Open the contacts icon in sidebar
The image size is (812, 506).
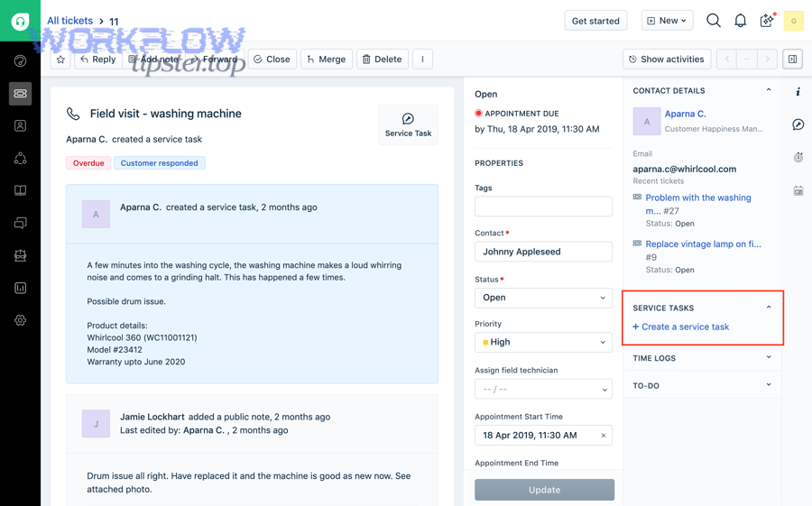pyautogui.click(x=20, y=126)
